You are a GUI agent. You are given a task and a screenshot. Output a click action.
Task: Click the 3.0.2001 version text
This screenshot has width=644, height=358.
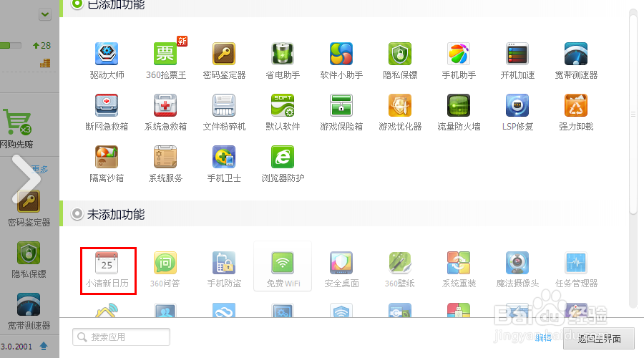click(x=16, y=347)
